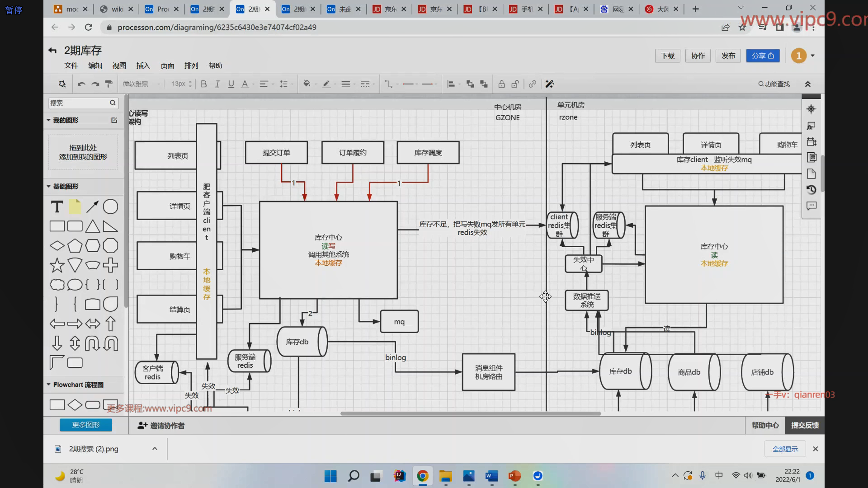Click the lock shape icon
The image size is (868, 488).
[x=501, y=84]
